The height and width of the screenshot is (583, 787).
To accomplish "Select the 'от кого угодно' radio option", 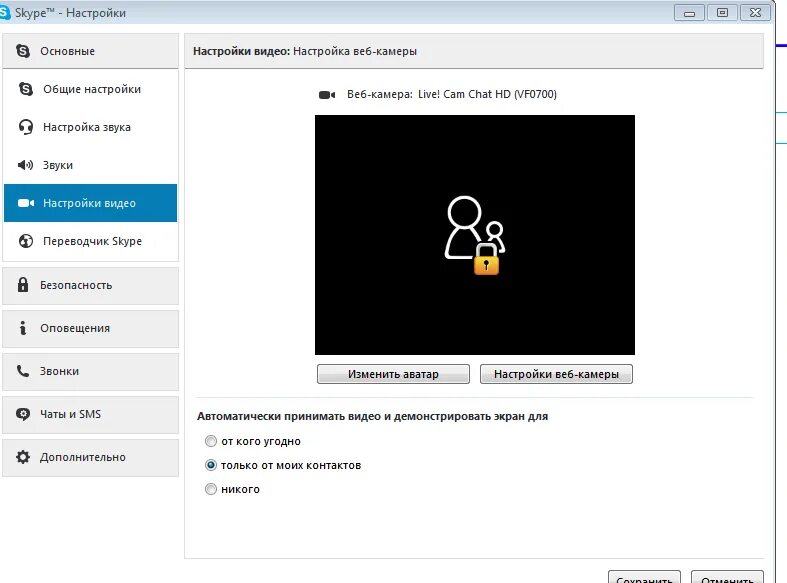I will coord(211,441).
